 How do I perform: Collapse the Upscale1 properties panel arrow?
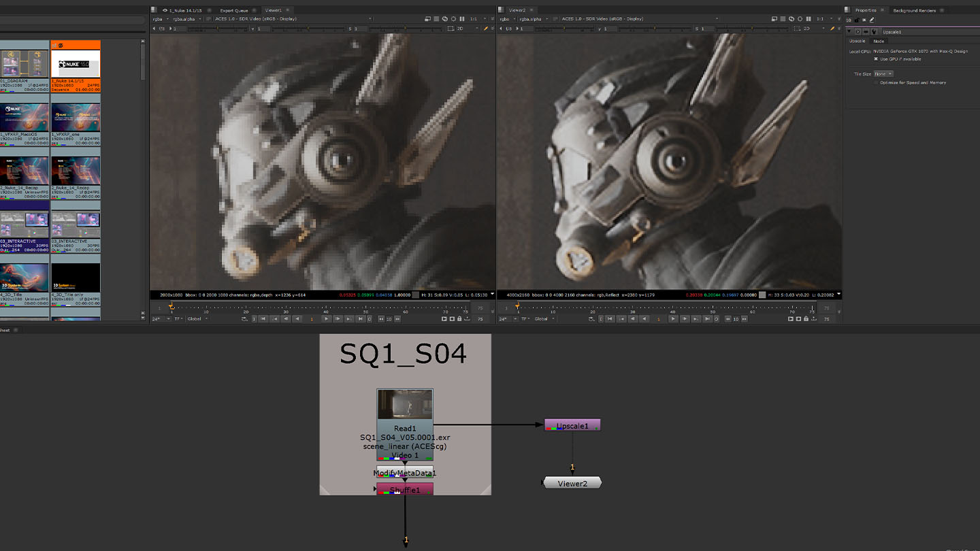(x=849, y=32)
